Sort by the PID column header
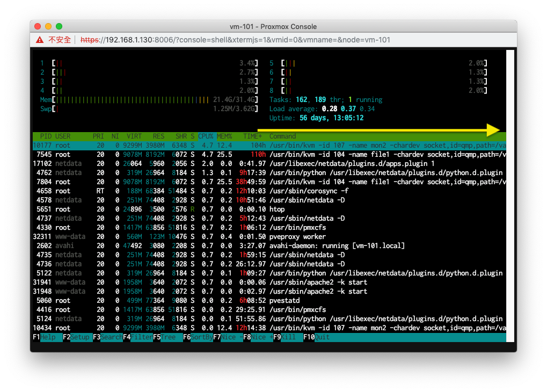This screenshot has width=547, height=392. point(46,136)
